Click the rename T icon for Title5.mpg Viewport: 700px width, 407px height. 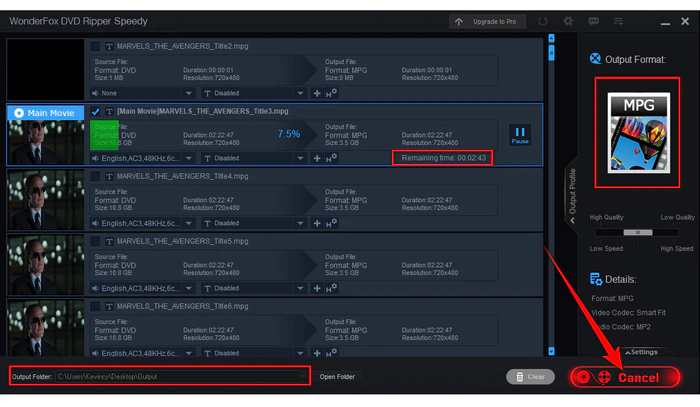109,241
